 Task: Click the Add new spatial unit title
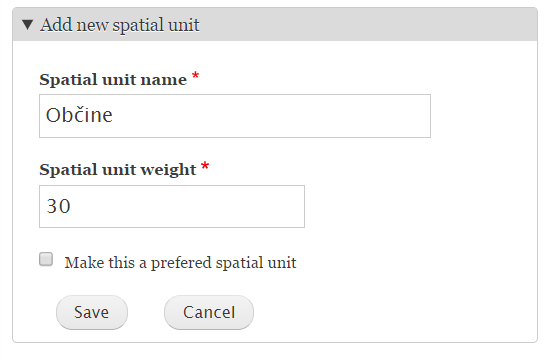coord(119,25)
